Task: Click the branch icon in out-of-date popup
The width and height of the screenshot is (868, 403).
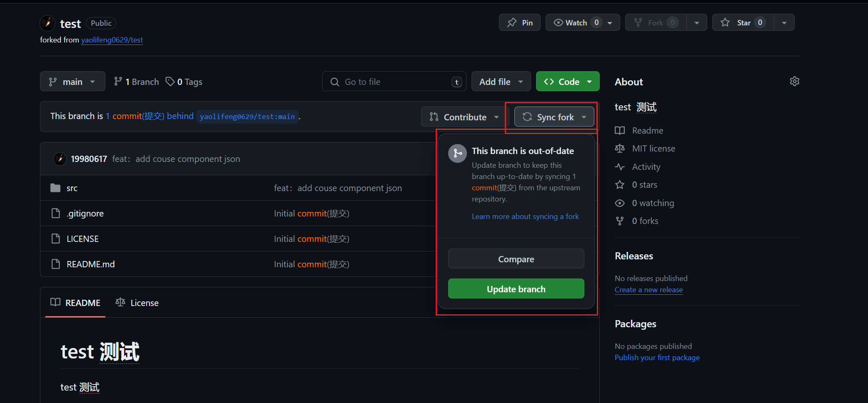Action: (457, 154)
